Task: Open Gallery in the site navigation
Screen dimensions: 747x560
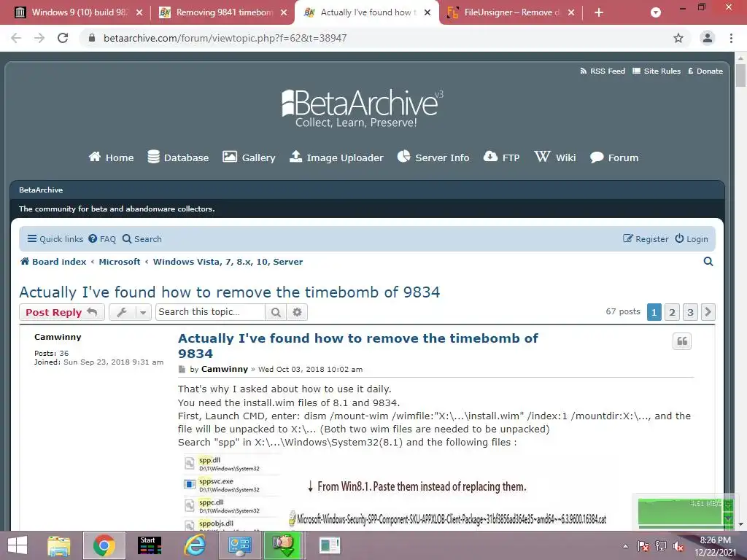Action: (x=249, y=157)
